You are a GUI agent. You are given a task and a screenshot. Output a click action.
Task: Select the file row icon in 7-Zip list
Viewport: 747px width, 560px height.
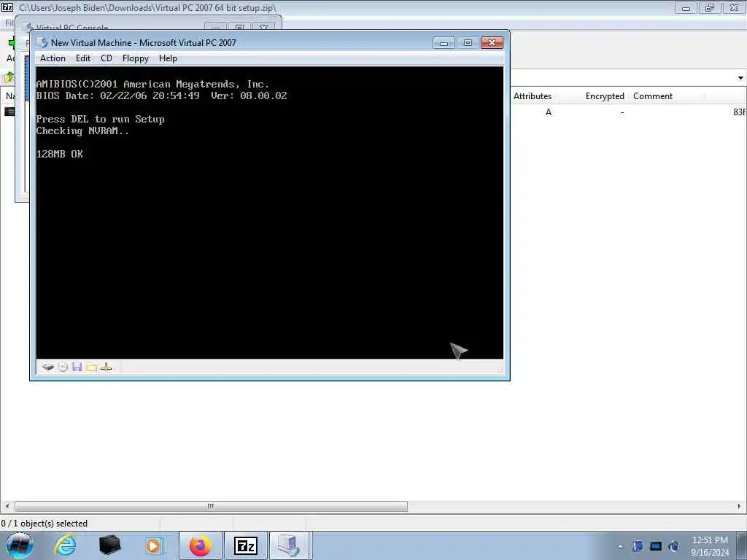pyautogui.click(x=9, y=112)
